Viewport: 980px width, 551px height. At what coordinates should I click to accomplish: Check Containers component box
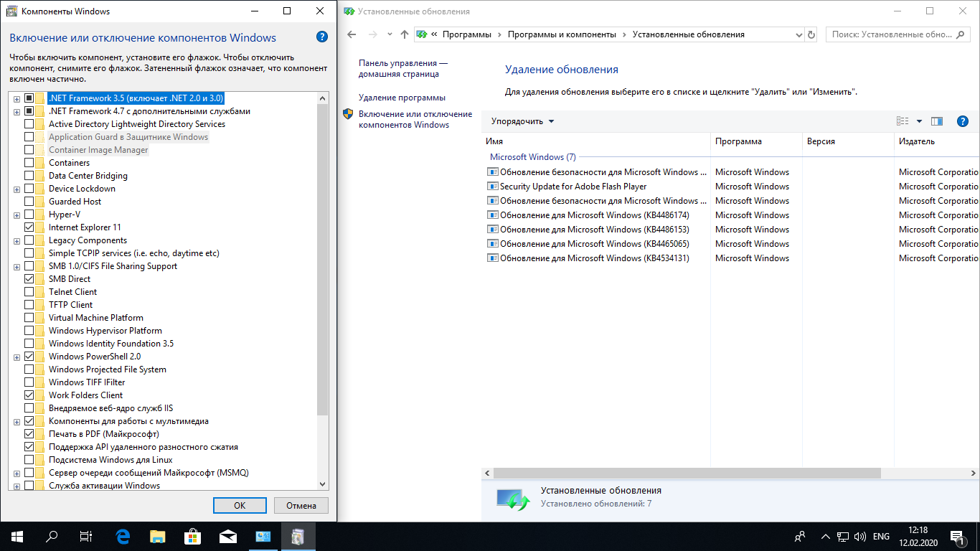pos(29,163)
